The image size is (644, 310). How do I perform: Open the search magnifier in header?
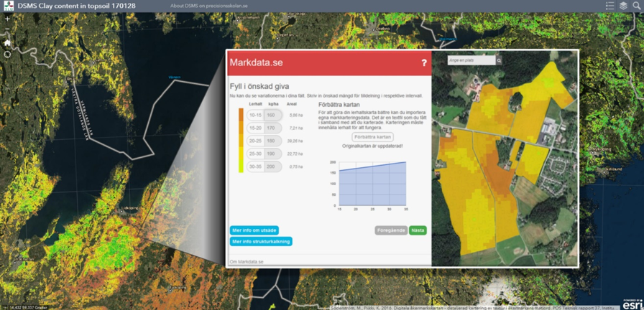636,6
